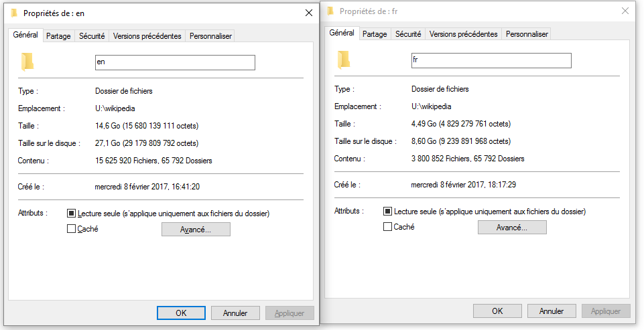Screen dimensions: 644x330
Task: Open 'Avancé...' attributes in the en window
Action: tap(196, 230)
